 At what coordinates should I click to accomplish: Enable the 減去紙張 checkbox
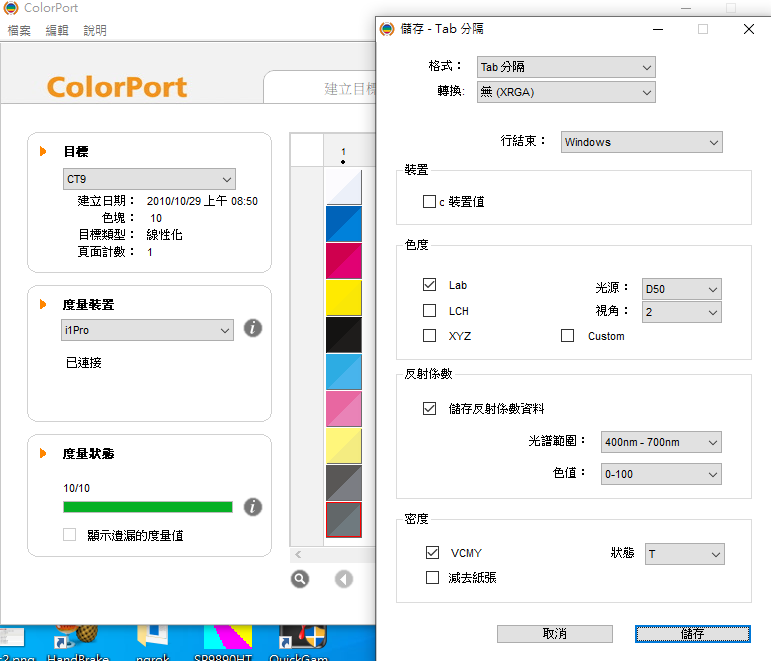click(432, 577)
